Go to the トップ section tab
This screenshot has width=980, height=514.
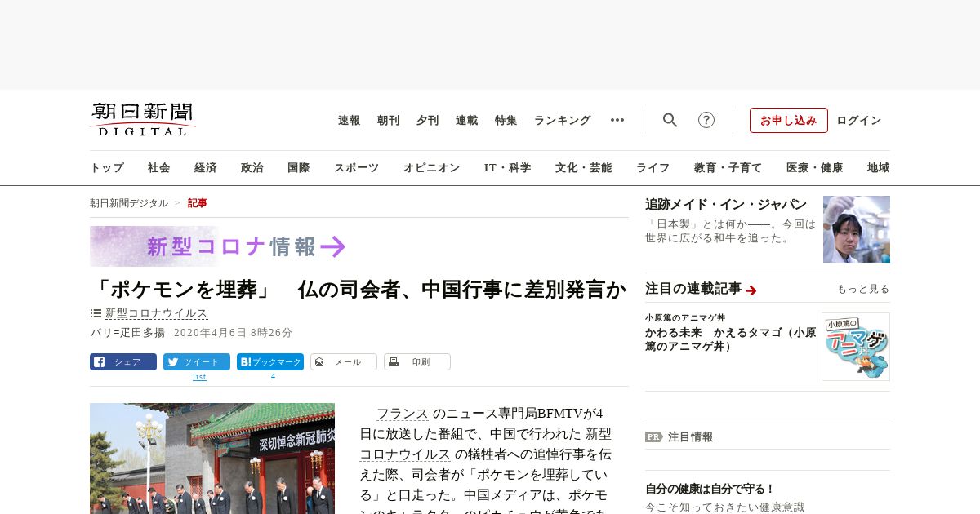(x=107, y=167)
